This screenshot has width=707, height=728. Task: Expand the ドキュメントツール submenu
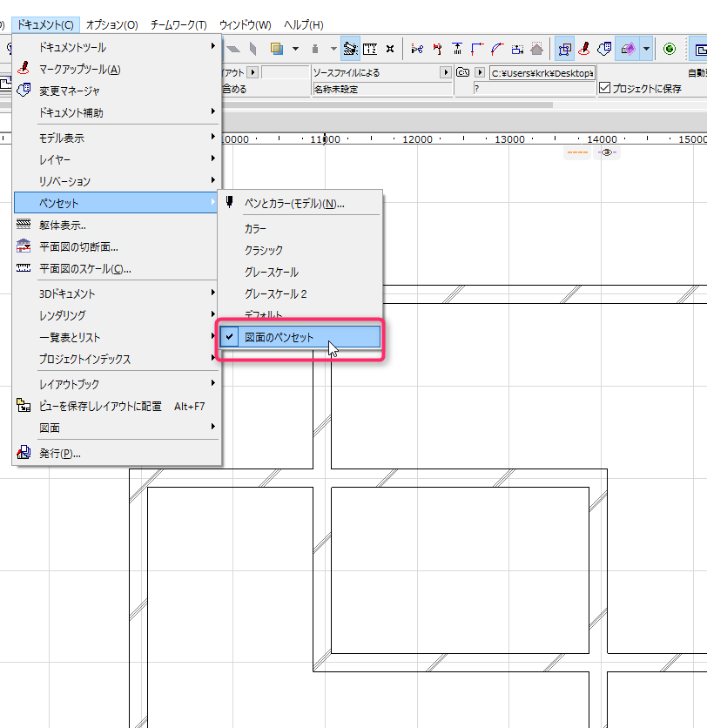coord(116,47)
